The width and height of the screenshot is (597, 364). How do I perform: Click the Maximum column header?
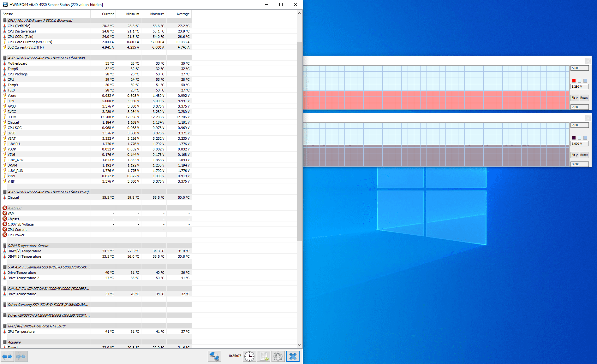[154, 14]
